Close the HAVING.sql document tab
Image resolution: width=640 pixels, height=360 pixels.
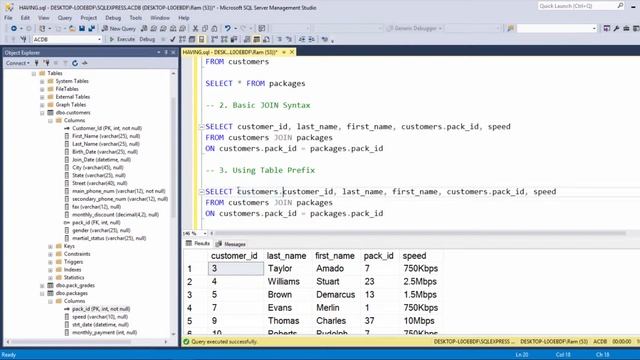292,52
